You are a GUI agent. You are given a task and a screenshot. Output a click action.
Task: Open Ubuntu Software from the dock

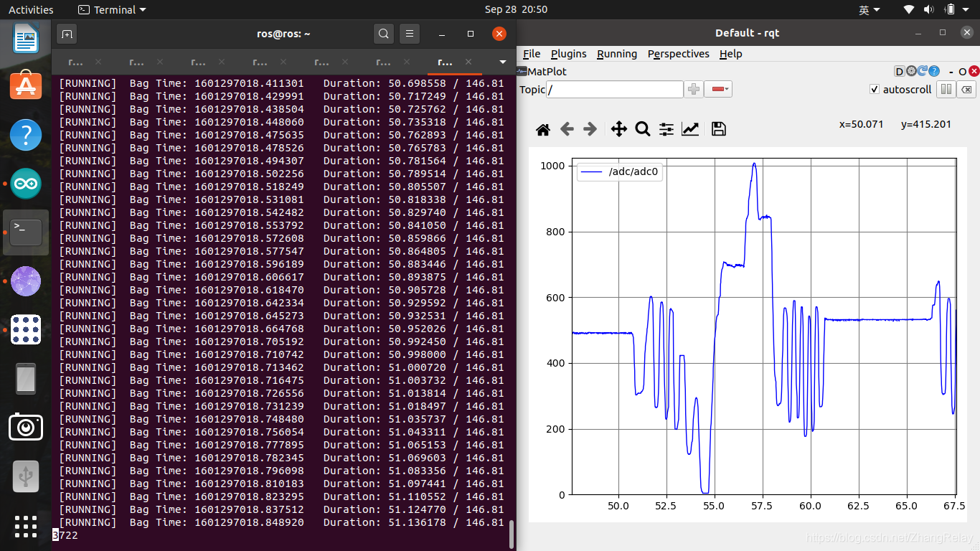26,85
